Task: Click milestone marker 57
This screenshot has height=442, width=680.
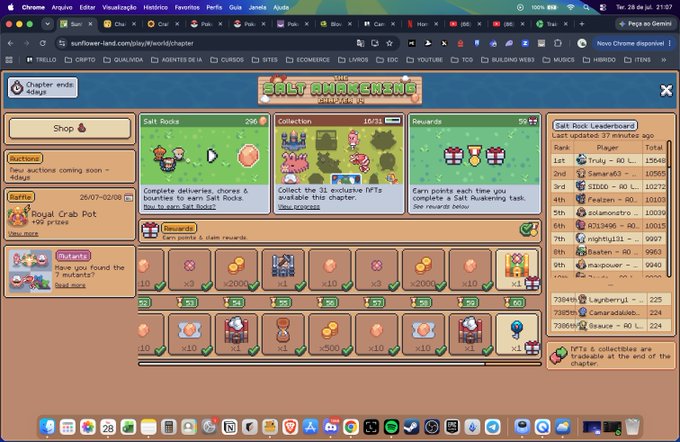Action: coord(375,302)
